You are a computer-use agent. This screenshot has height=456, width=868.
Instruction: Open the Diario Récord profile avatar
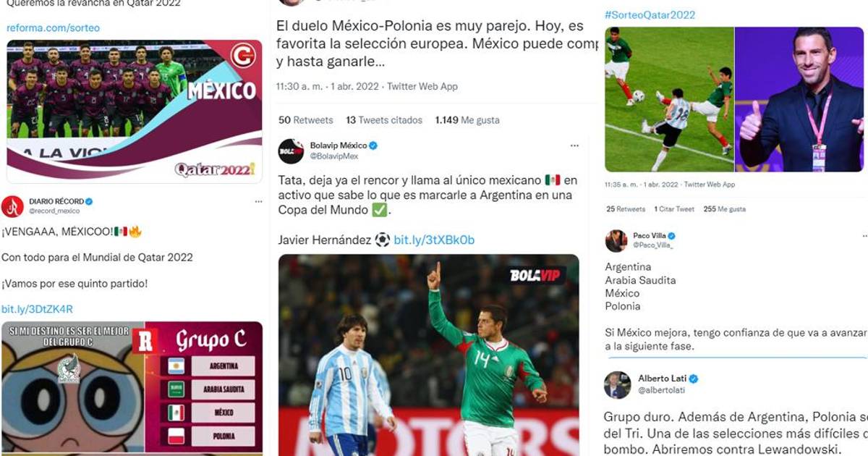click(x=12, y=206)
